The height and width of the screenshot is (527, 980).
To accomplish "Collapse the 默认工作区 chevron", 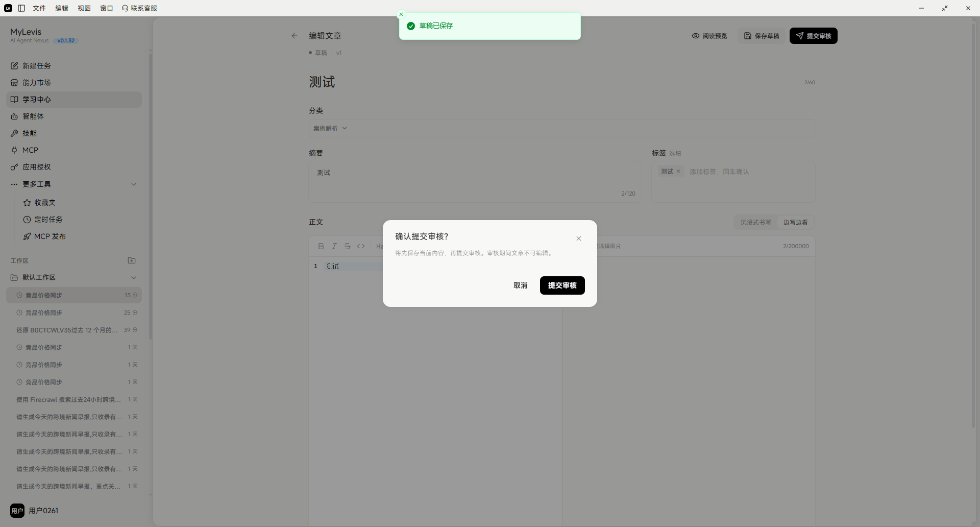I will pos(134,278).
